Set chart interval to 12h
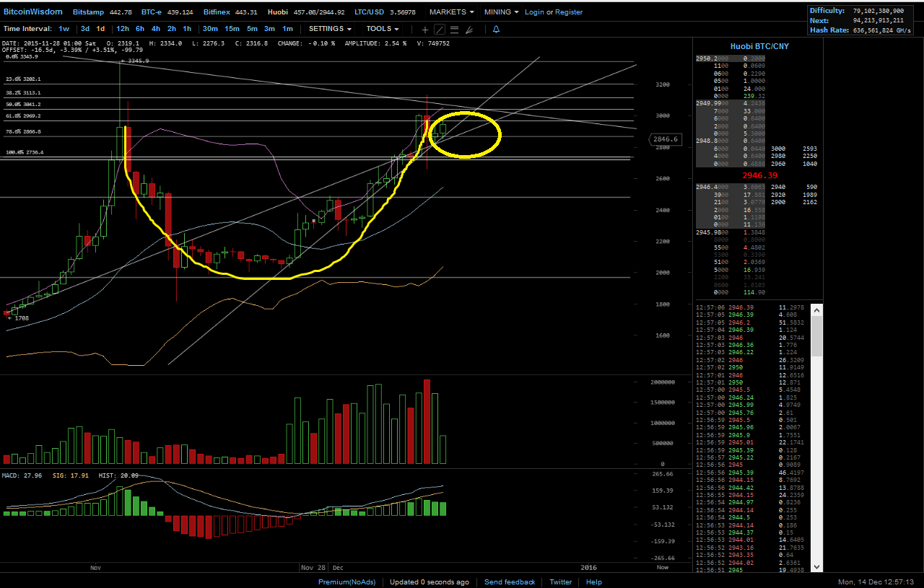The height and width of the screenshot is (588, 924). point(123,29)
